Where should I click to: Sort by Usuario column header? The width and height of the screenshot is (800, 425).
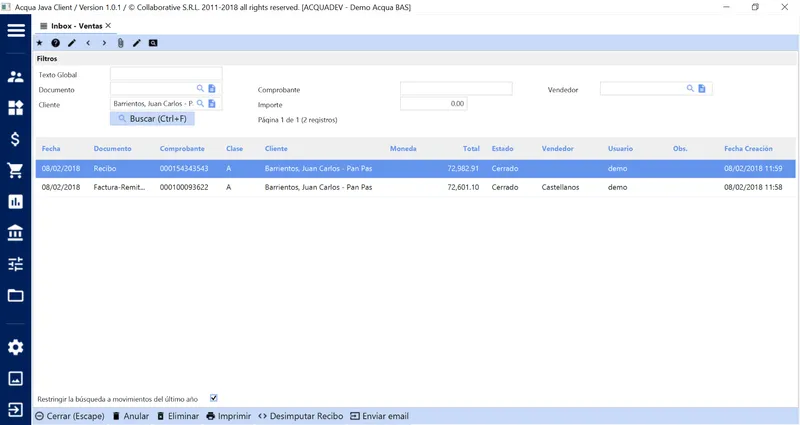point(620,148)
